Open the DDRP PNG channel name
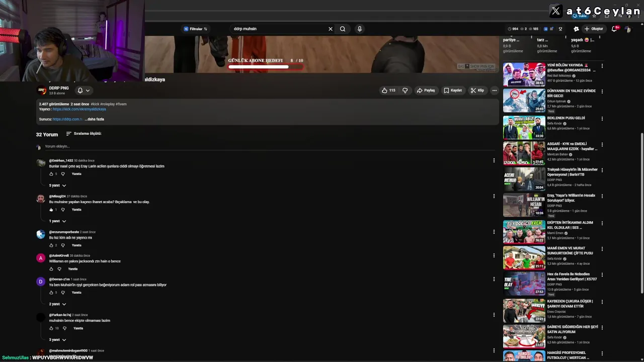644x362 pixels. [x=59, y=88]
